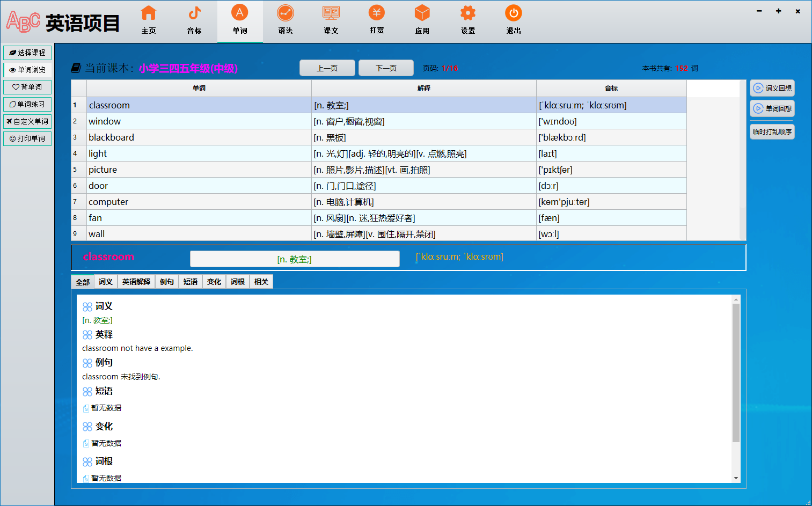Switch to the 英语解释 tab
The height and width of the screenshot is (506, 812).
click(136, 282)
